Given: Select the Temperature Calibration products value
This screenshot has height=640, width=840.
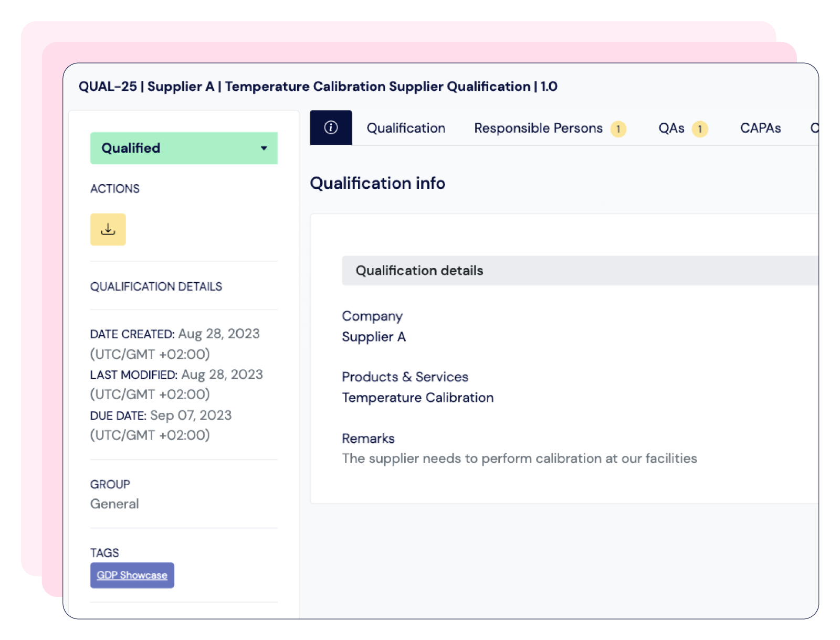Looking at the screenshot, I should [x=417, y=397].
